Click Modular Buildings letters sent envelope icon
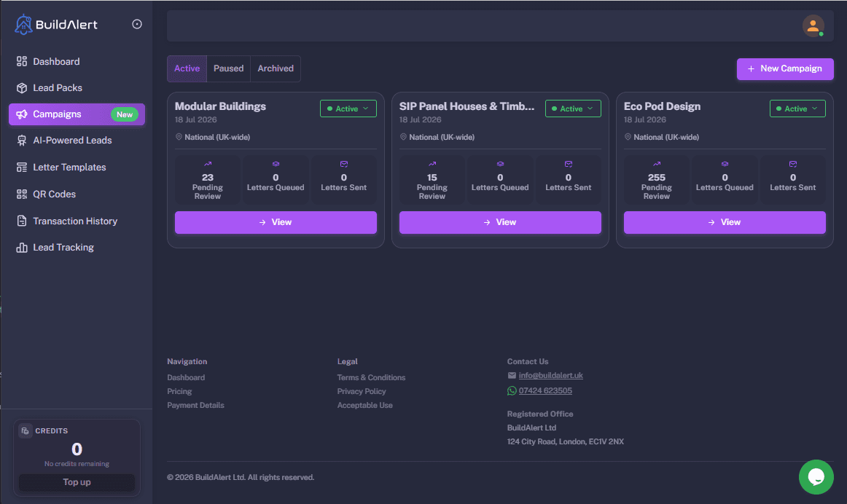Screen dimensions: 847x504 tap(343, 164)
